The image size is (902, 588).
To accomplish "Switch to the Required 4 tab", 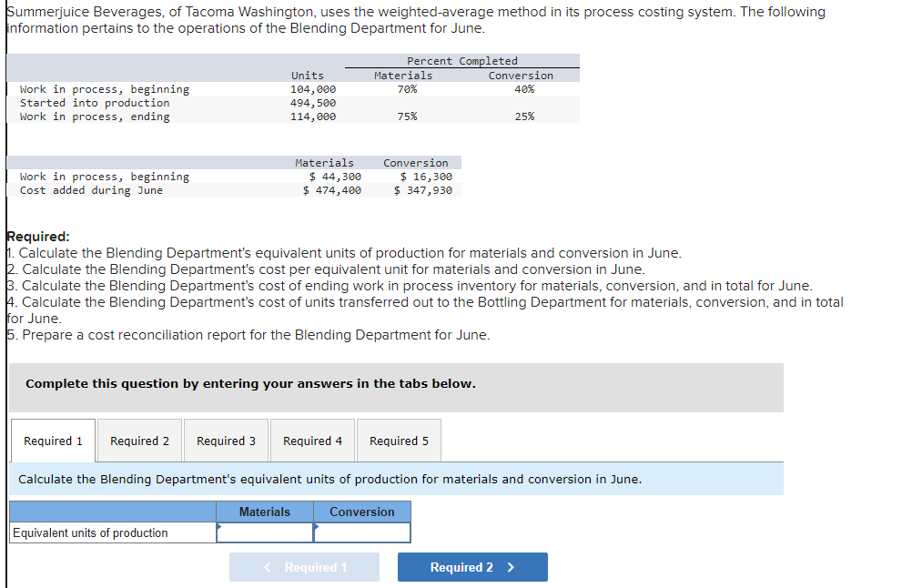I will click(312, 441).
